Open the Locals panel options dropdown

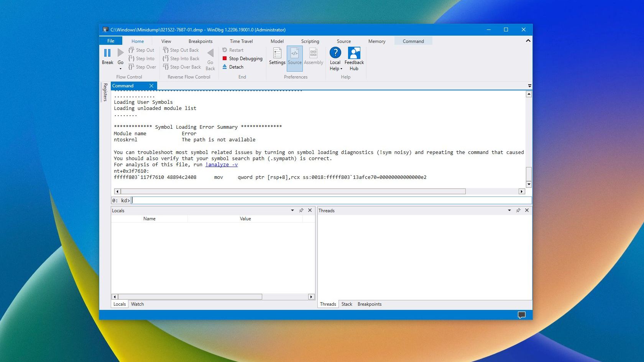pos(292,210)
